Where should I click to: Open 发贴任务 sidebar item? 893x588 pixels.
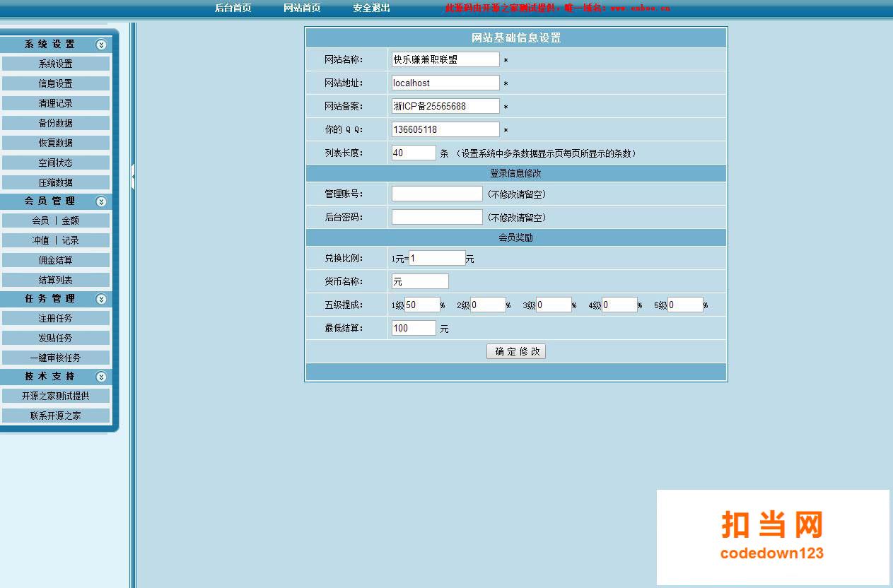(55, 338)
